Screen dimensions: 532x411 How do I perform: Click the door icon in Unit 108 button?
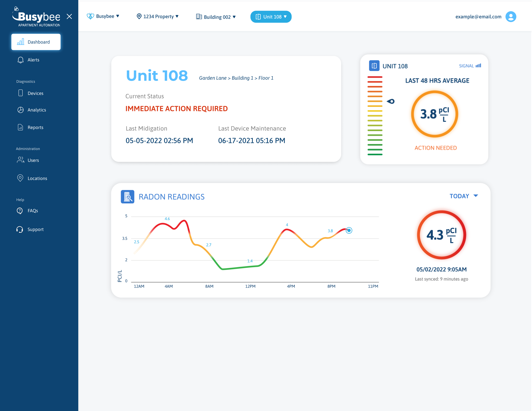[258, 17]
